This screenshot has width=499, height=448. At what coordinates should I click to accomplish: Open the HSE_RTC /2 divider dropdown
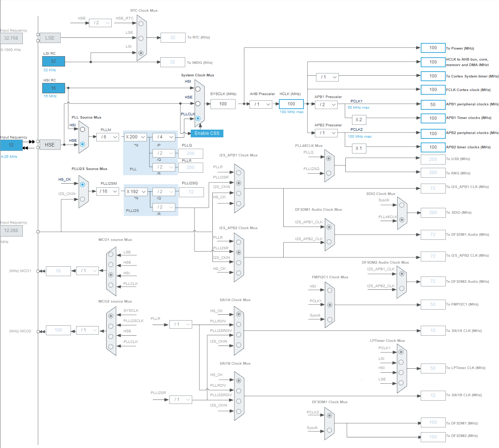(x=100, y=23)
